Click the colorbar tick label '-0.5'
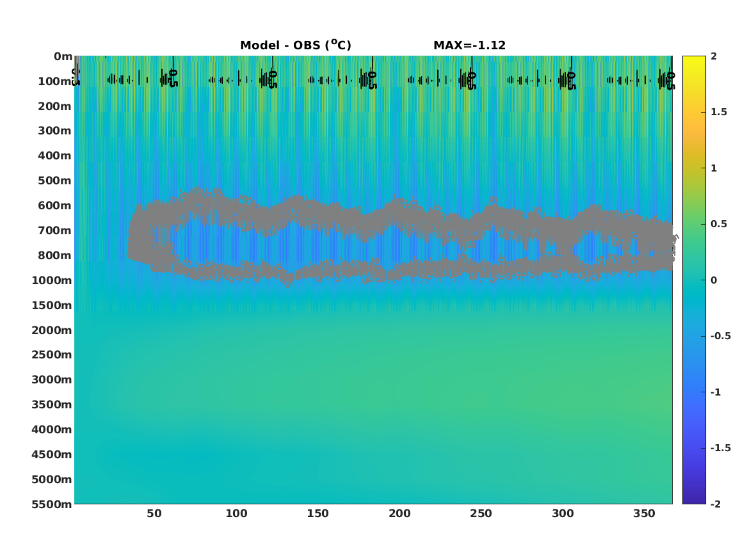 pyautogui.click(x=721, y=336)
